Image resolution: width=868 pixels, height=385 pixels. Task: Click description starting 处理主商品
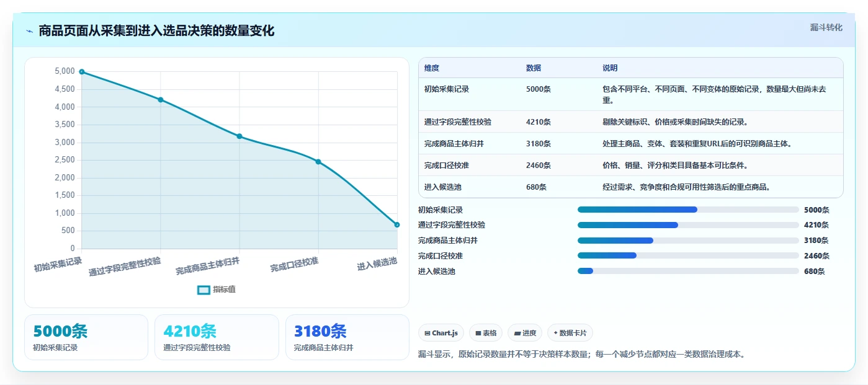coord(697,144)
